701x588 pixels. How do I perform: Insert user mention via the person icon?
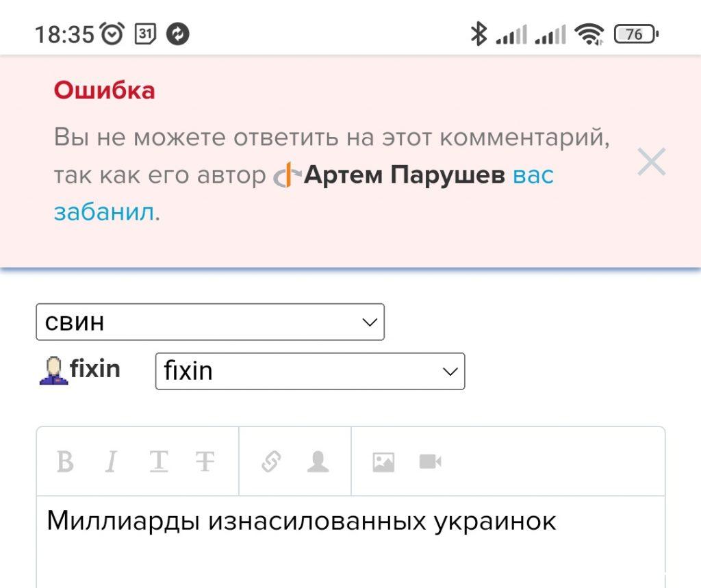[x=318, y=461]
